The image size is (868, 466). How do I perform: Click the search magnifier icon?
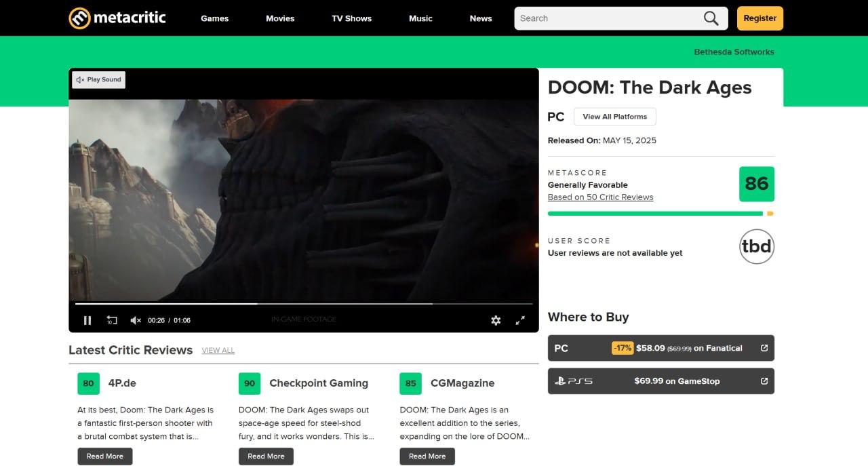point(711,18)
